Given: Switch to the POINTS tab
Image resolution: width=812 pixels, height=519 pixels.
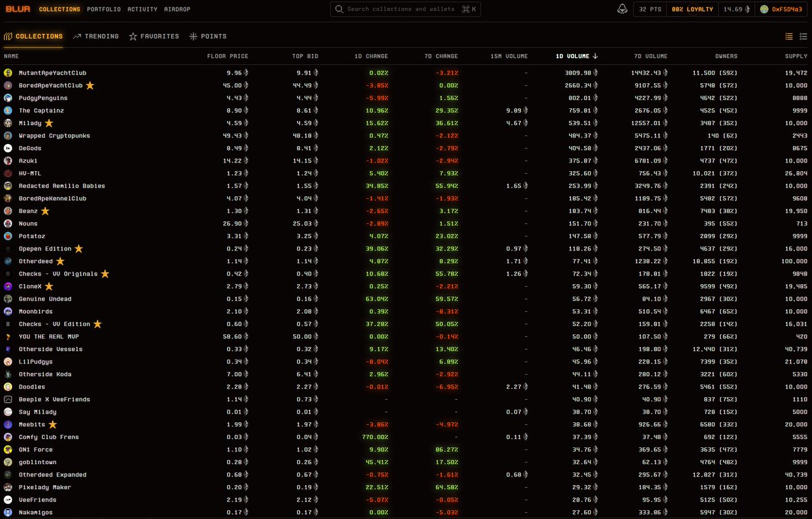Looking at the screenshot, I should [208, 37].
